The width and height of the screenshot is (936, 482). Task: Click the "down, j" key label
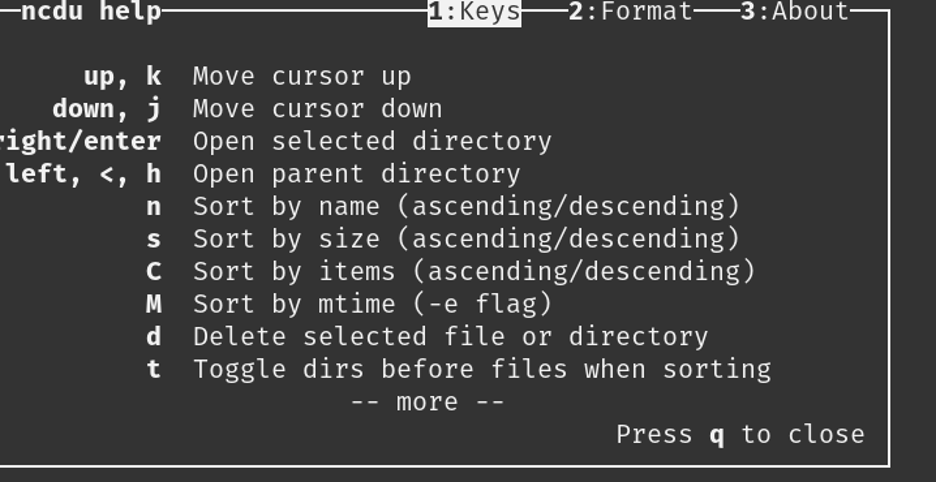106,109
